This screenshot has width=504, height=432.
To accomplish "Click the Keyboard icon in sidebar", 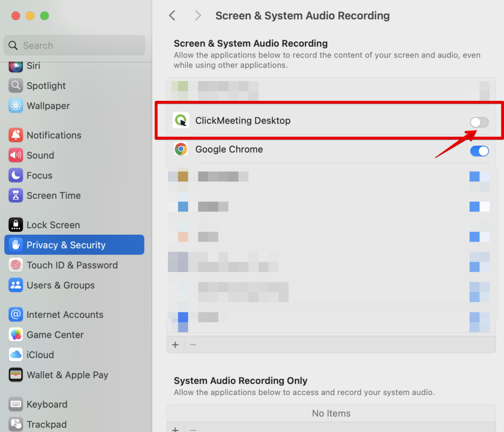I will pyautogui.click(x=15, y=404).
